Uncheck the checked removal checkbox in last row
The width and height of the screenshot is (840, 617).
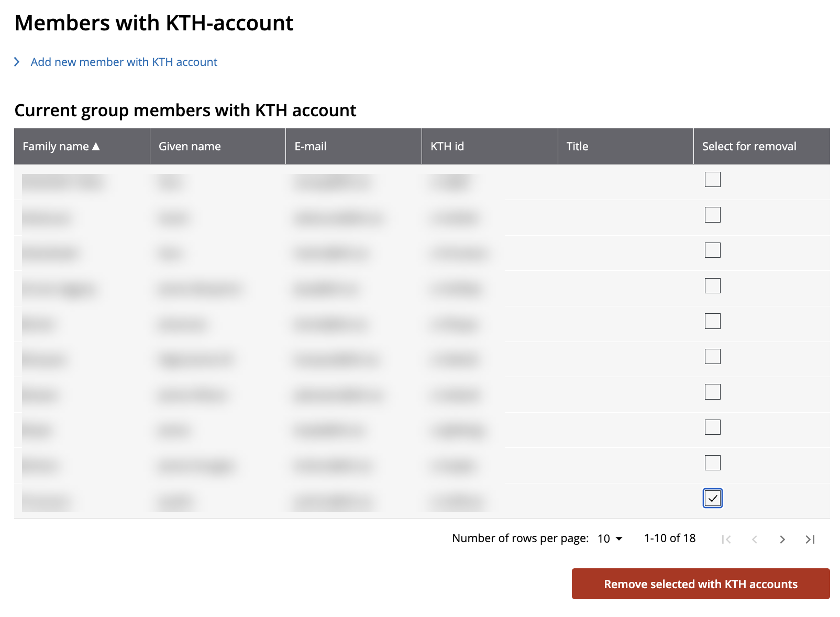pos(712,498)
